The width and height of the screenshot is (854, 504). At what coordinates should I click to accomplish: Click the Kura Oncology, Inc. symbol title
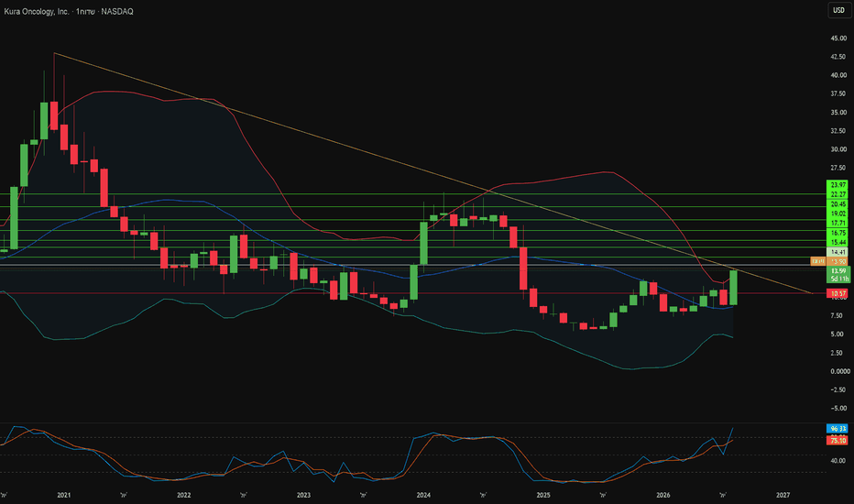[x=37, y=11]
